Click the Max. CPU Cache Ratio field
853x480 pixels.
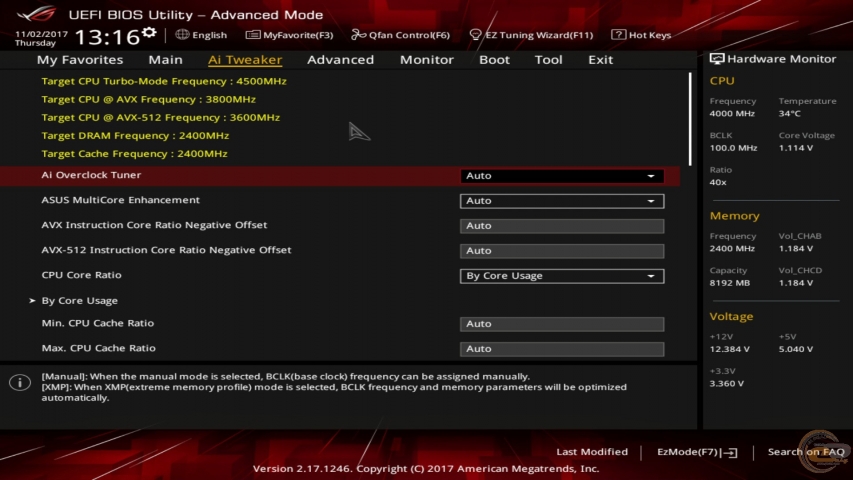(562, 349)
